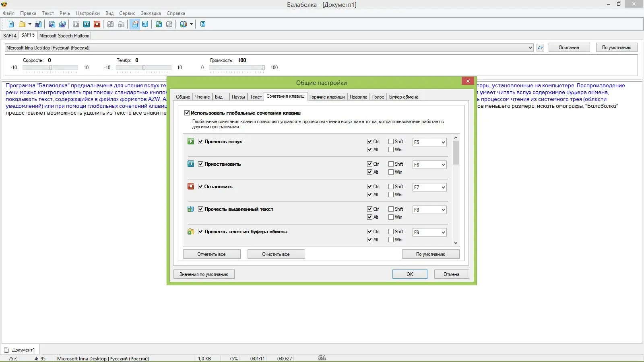Switch to the Общие settings tab
644x362 pixels.
point(183,97)
